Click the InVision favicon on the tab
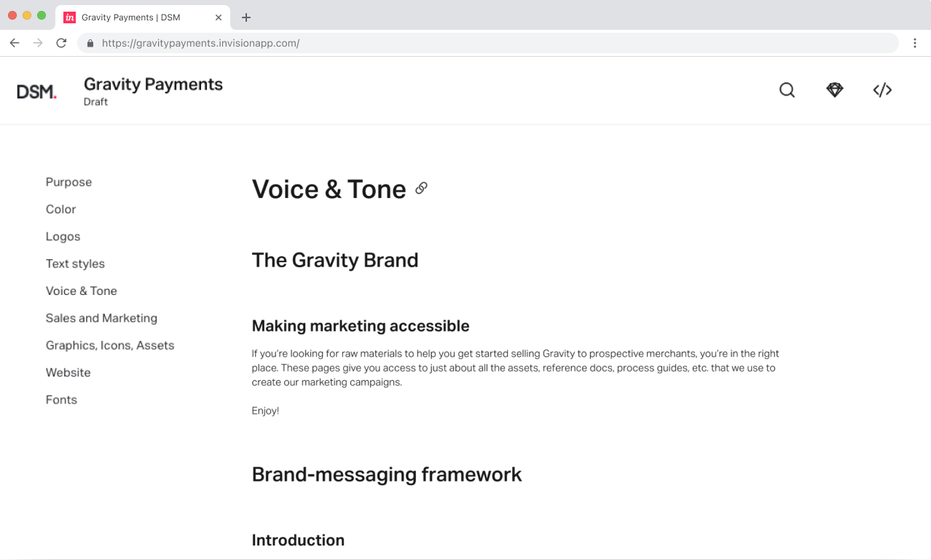This screenshot has width=931, height=560. tap(70, 17)
